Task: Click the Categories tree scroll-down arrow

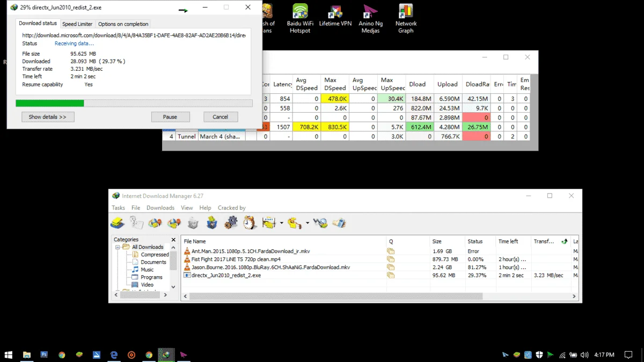Action: [x=173, y=287]
